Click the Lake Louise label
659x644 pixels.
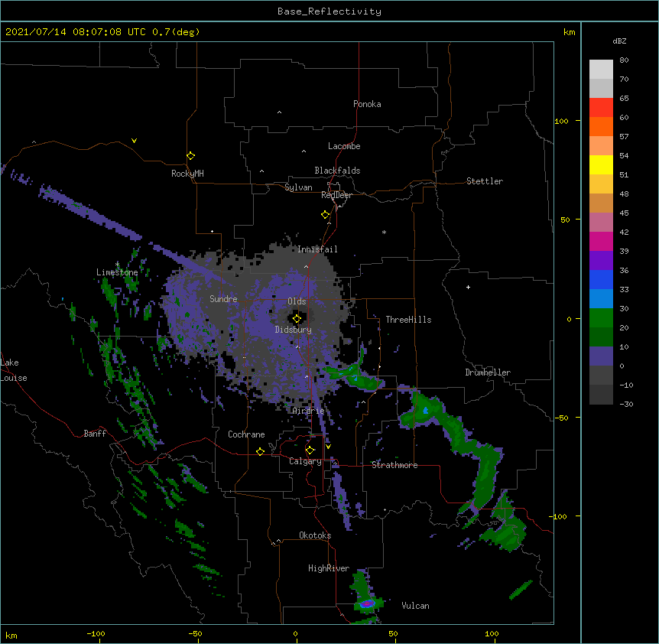14,370
